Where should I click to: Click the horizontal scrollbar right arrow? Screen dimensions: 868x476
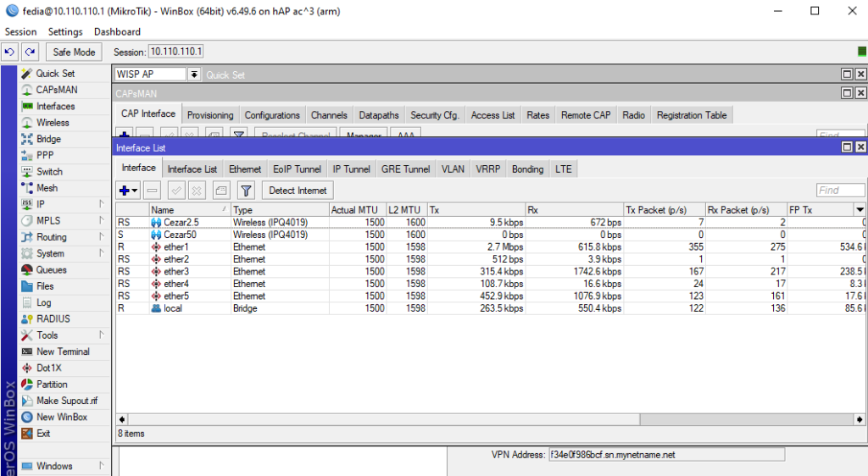pos(860,419)
